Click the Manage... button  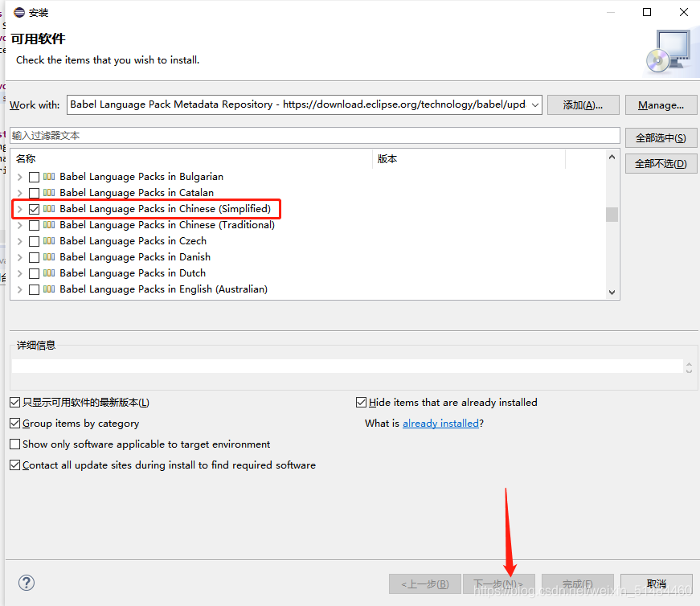(661, 105)
